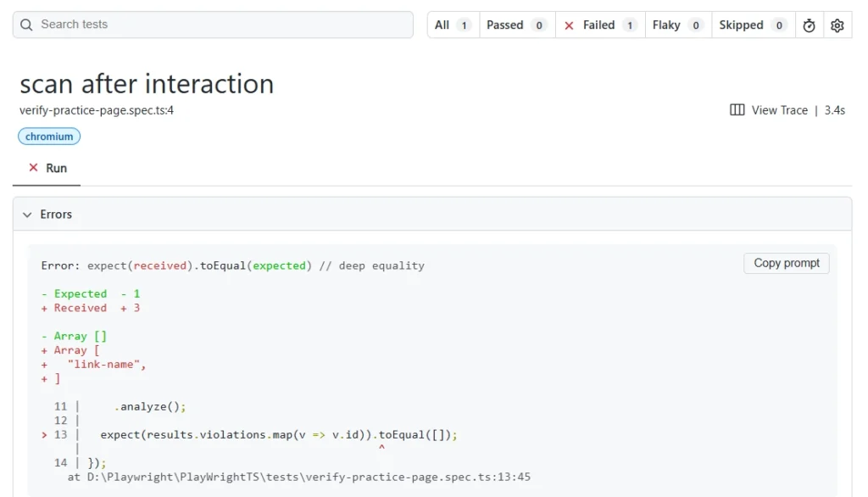
Task: Select the failed Run tab
Action: tap(47, 169)
